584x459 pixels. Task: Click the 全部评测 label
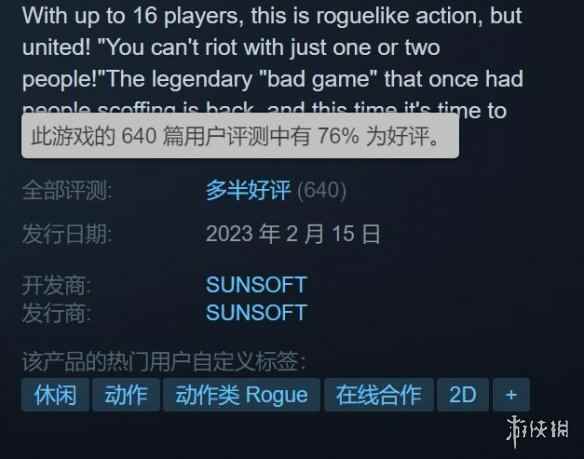click(x=67, y=190)
